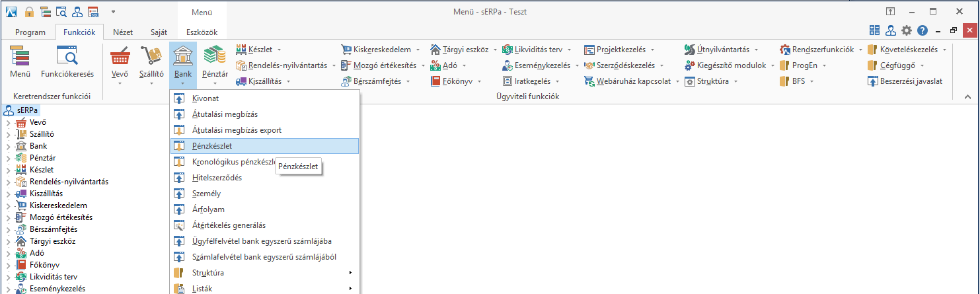Open the Bérszámfejtés ribbon menu
980x294 pixels.
click(376, 81)
